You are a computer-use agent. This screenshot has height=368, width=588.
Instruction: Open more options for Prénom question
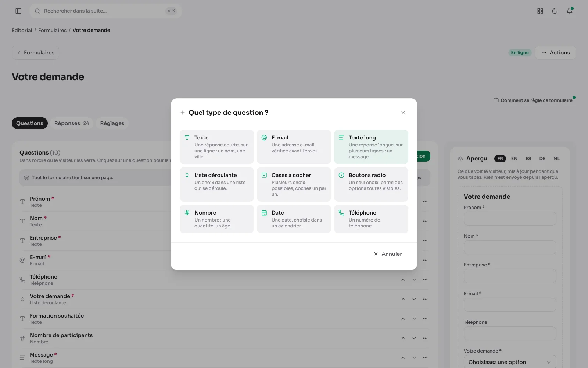click(425, 202)
